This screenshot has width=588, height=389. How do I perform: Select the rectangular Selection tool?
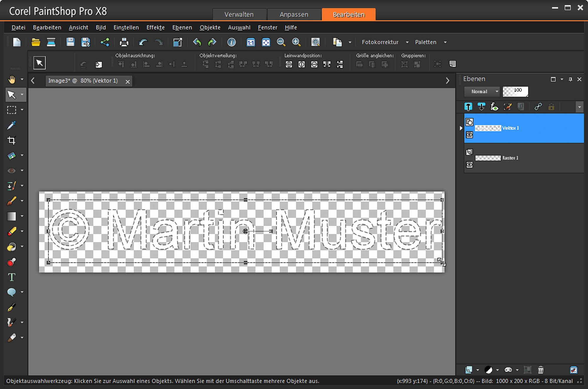(x=12, y=110)
